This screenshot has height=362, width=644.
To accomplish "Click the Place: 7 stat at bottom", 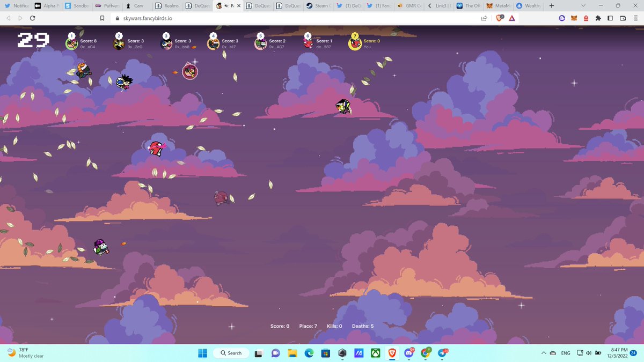I will pos(308,326).
